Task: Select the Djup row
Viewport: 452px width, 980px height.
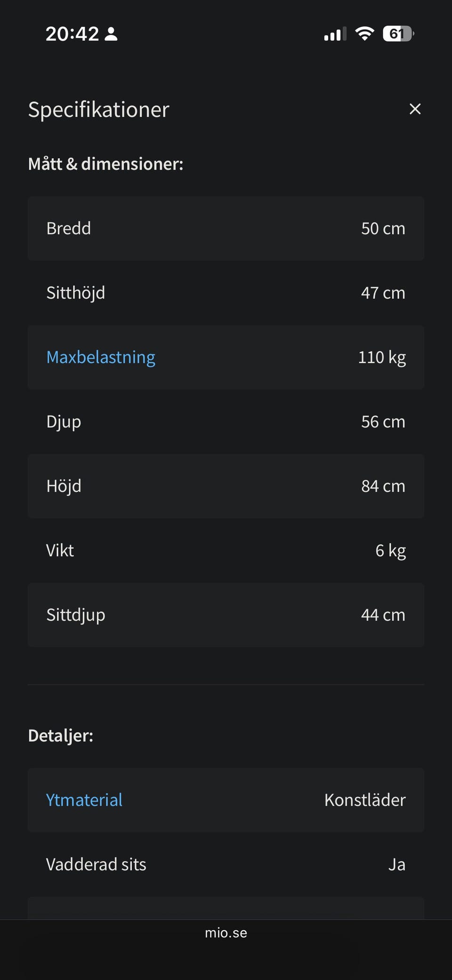Action: (226, 422)
